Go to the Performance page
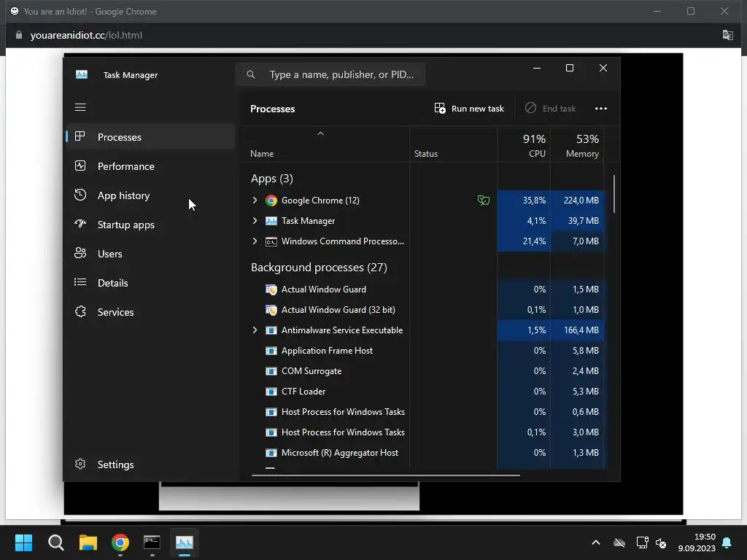The height and width of the screenshot is (560, 747). [x=150, y=166]
